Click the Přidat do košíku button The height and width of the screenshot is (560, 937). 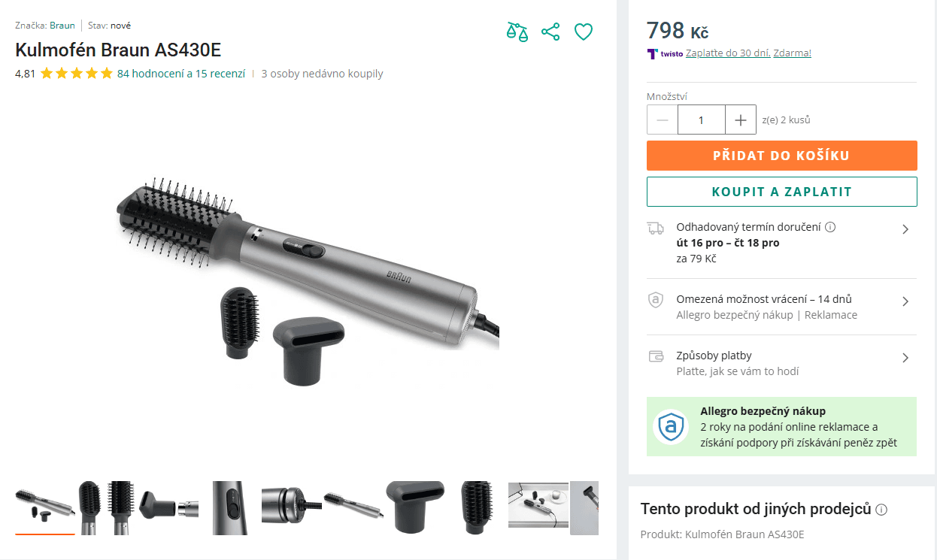782,156
